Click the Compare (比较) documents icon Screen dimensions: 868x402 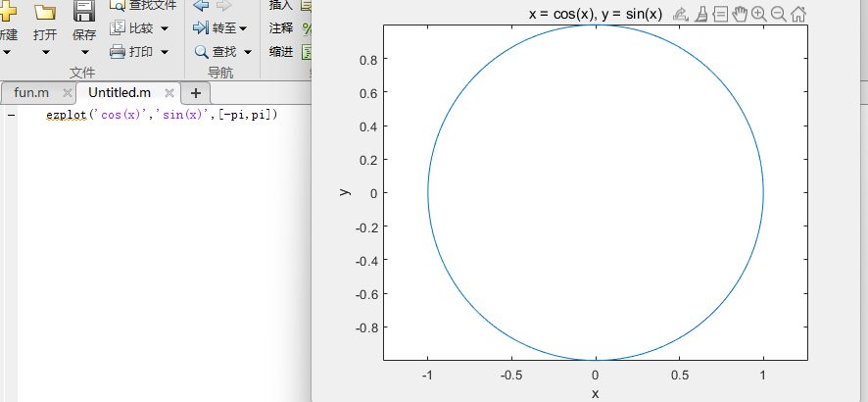point(118,27)
